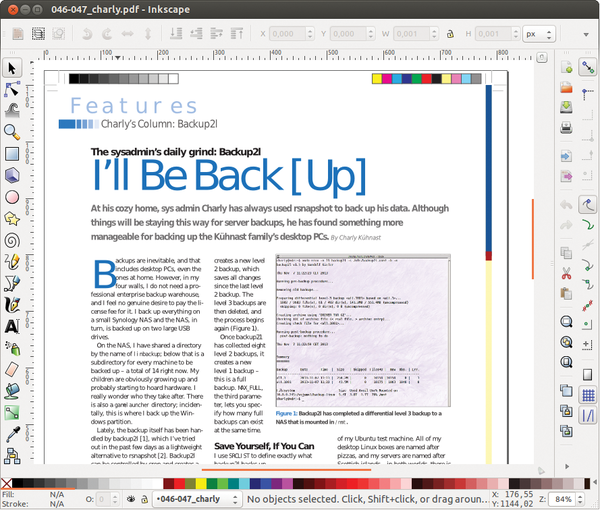Viewport: 600px width, 510px height.
Task: Open the px units dropdown
Action: pos(539,34)
